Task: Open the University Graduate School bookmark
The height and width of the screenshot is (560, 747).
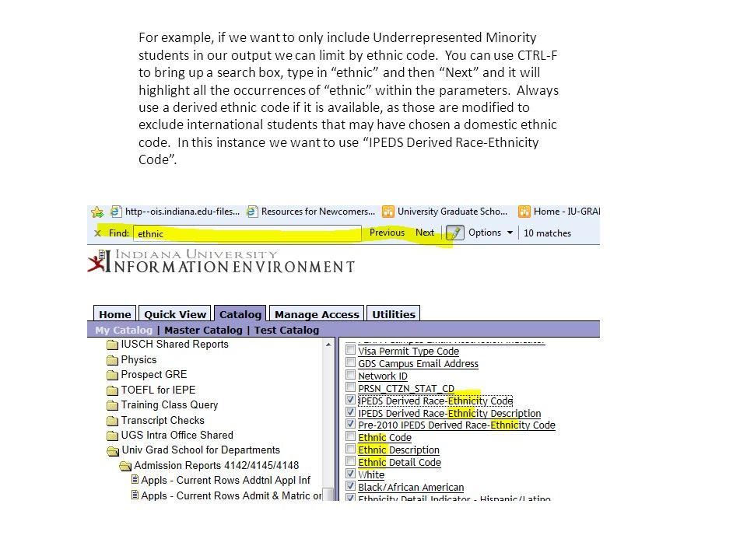Action: click(445, 212)
